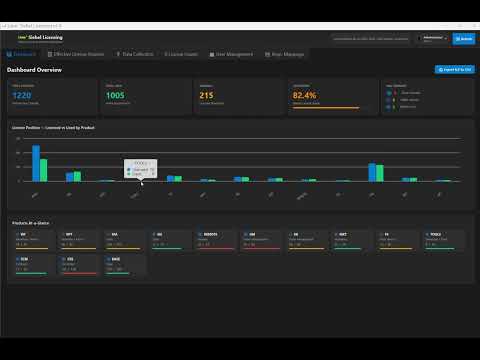
Task: Switch to the Data Collection tab
Action: click(x=135, y=54)
